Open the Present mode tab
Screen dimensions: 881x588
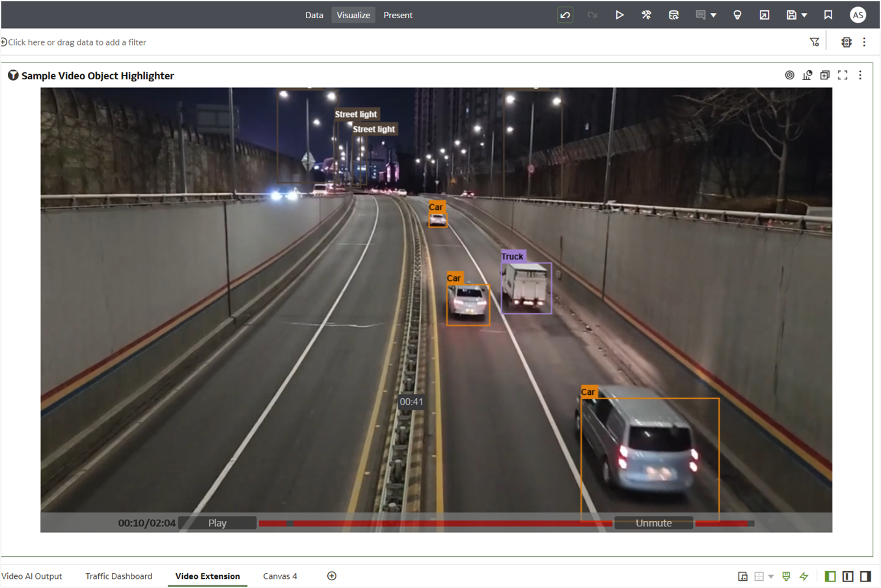[398, 14]
